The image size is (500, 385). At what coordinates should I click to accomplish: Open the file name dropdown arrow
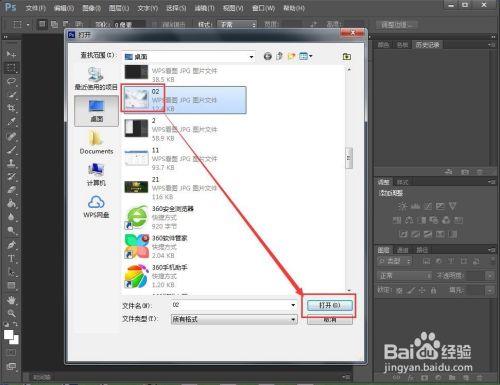(x=293, y=305)
